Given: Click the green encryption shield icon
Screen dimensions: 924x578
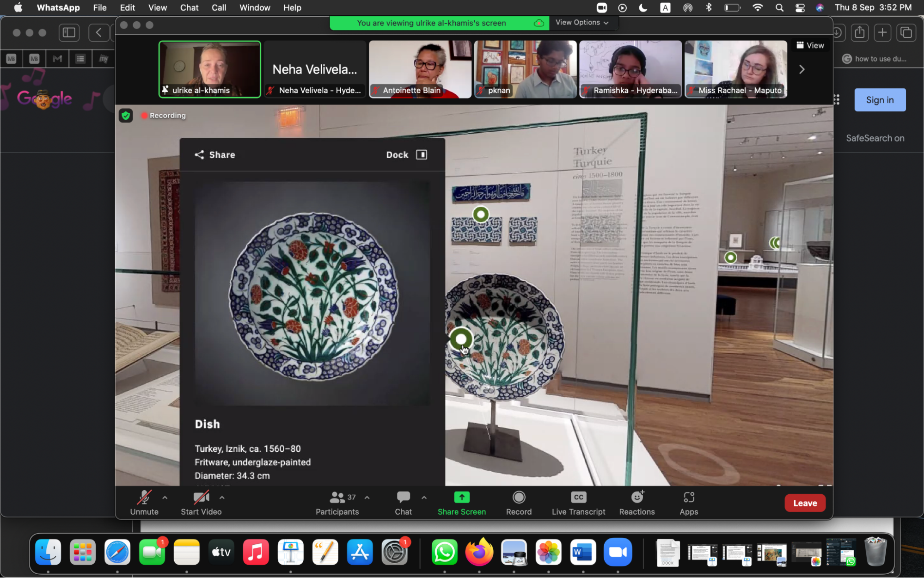Looking at the screenshot, I should (x=126, y=116).
